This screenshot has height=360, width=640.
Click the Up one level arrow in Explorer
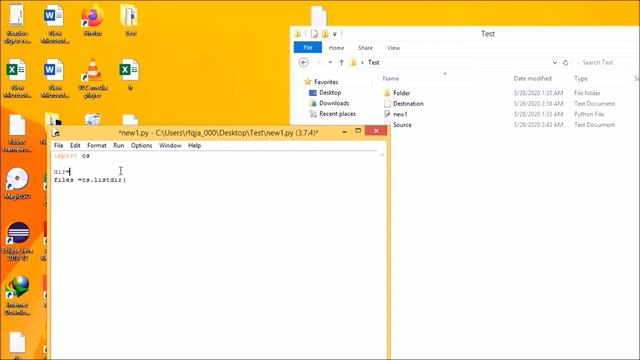342,62
